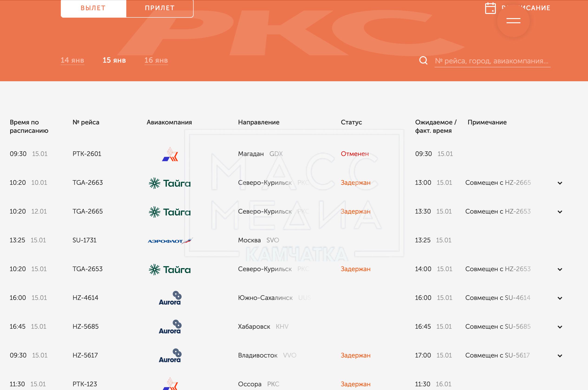The image size is (588, 390).
Task: Click Taiga logo for flight TGA-2653
Action: pos(170,269)
